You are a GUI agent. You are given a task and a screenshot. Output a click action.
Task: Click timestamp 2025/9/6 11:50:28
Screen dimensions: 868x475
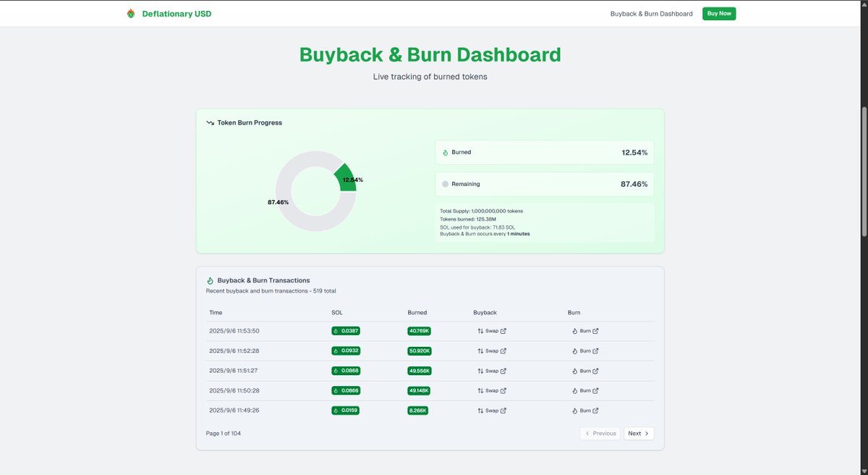point(234,390)
